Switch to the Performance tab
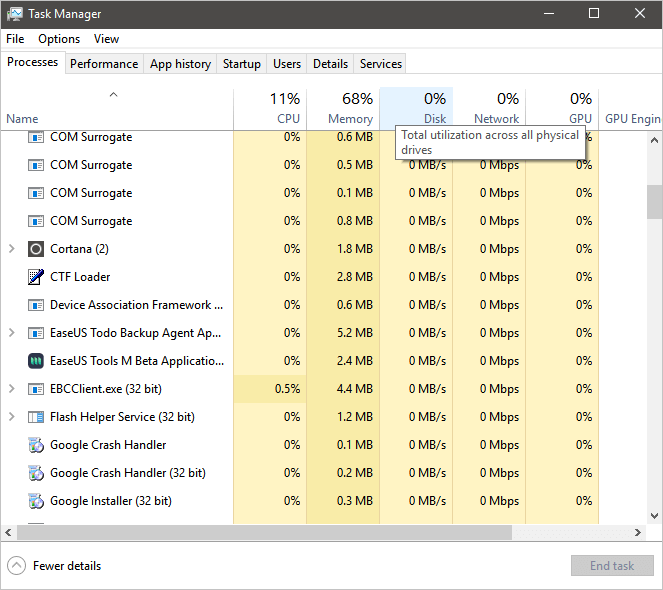This screenshot has height=590, width=663. pyautogui.click(x=104, y=64)
